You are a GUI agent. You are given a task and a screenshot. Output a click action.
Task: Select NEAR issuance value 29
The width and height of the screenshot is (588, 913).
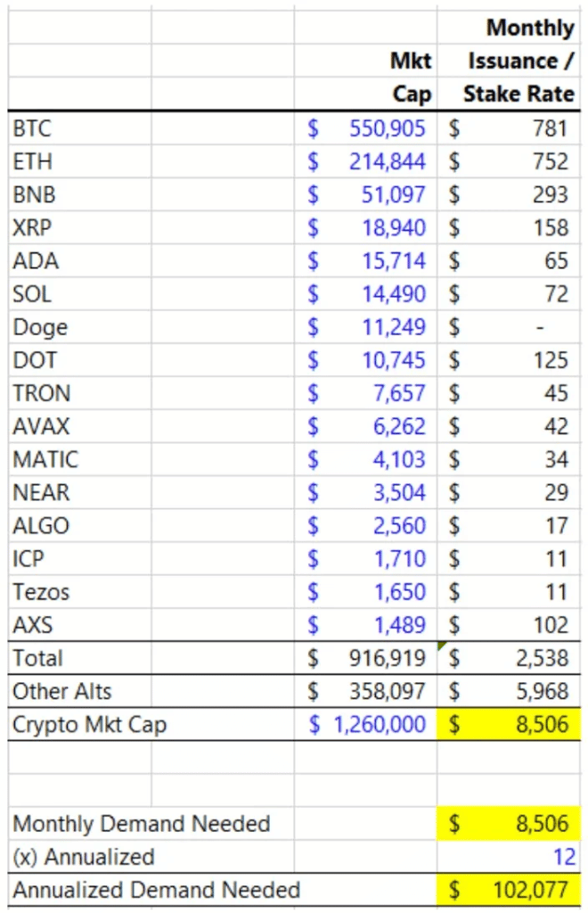tap(556, 494)
